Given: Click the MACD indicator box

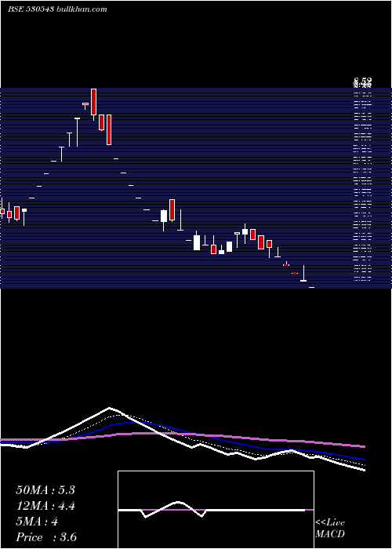Looking at the screenshot, I should coord(216,510).
